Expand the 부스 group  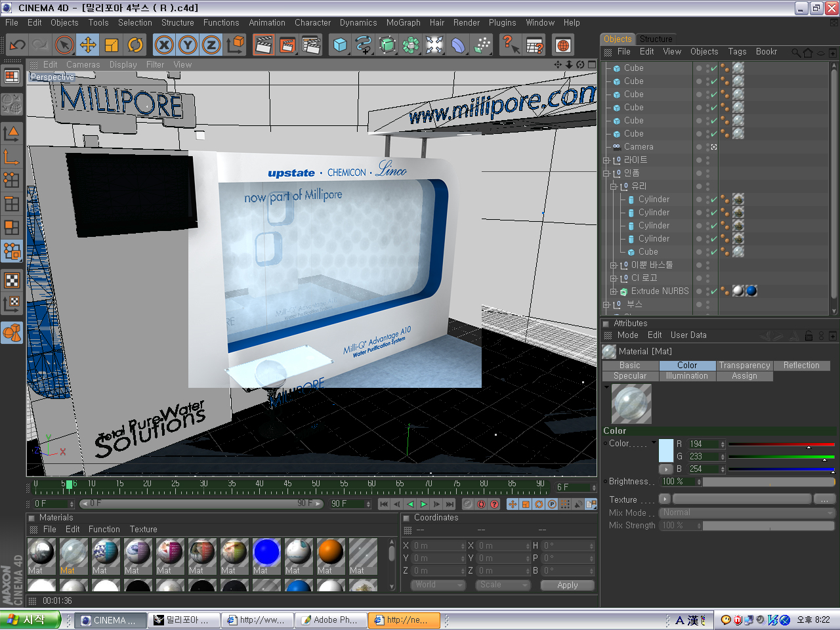[606, 304]
